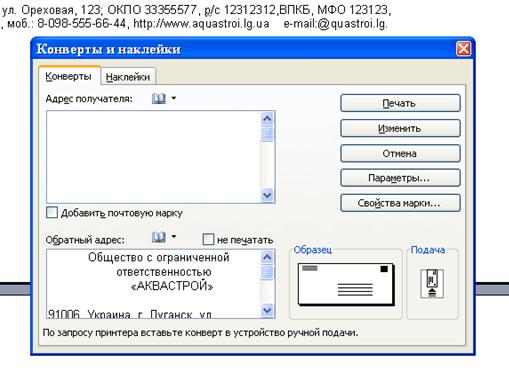Viewport: 509px width, 383px height.
Task: Click recipient address scrollbar up arrow
Action: point(267,119)
